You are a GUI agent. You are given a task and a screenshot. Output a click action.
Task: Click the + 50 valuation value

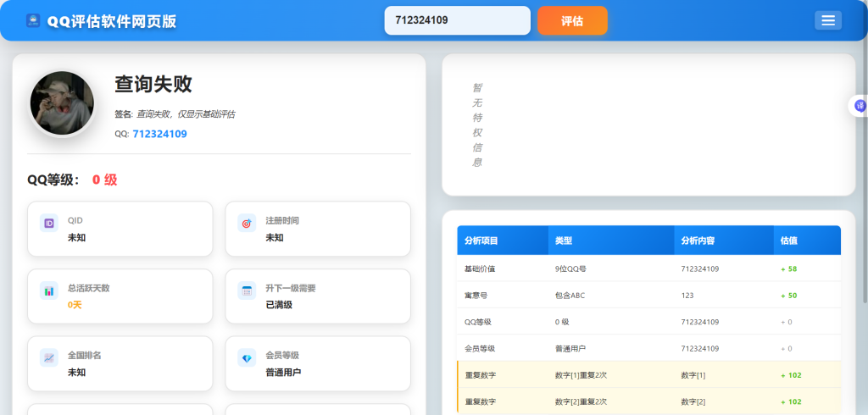(x=789, y=296)
